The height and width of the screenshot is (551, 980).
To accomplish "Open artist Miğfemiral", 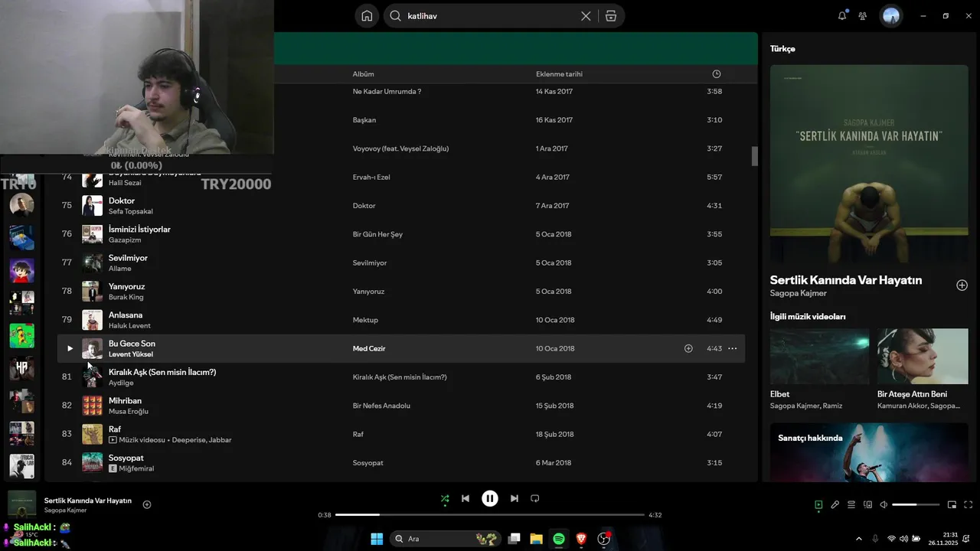I will pos(136,468).
